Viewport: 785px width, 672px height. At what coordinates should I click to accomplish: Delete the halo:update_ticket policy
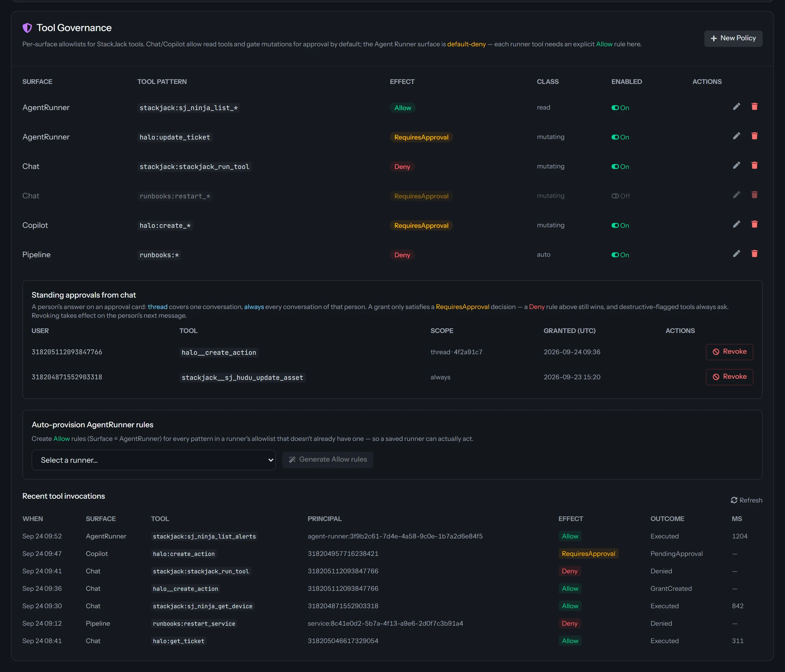pos(754,136)
